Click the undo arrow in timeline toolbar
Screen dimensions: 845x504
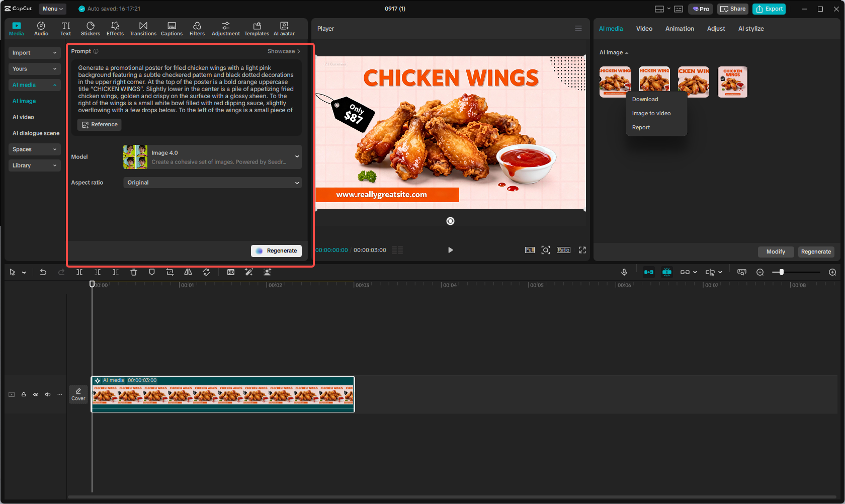(43, 272)
